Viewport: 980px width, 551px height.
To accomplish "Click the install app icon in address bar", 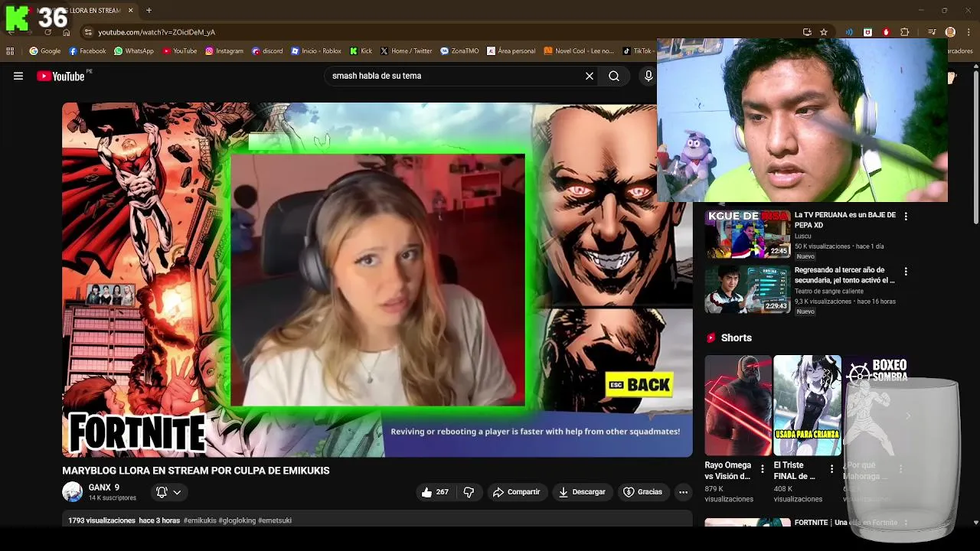I will 807,32.
